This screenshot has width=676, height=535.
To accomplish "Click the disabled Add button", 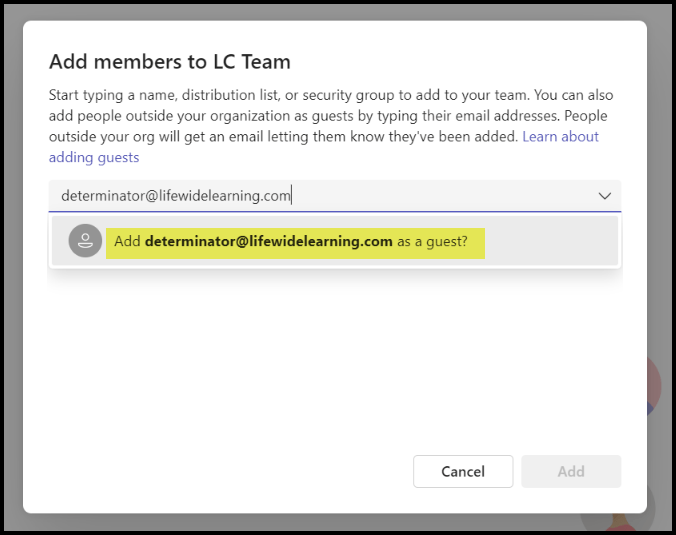I will (x=570, y=471).
